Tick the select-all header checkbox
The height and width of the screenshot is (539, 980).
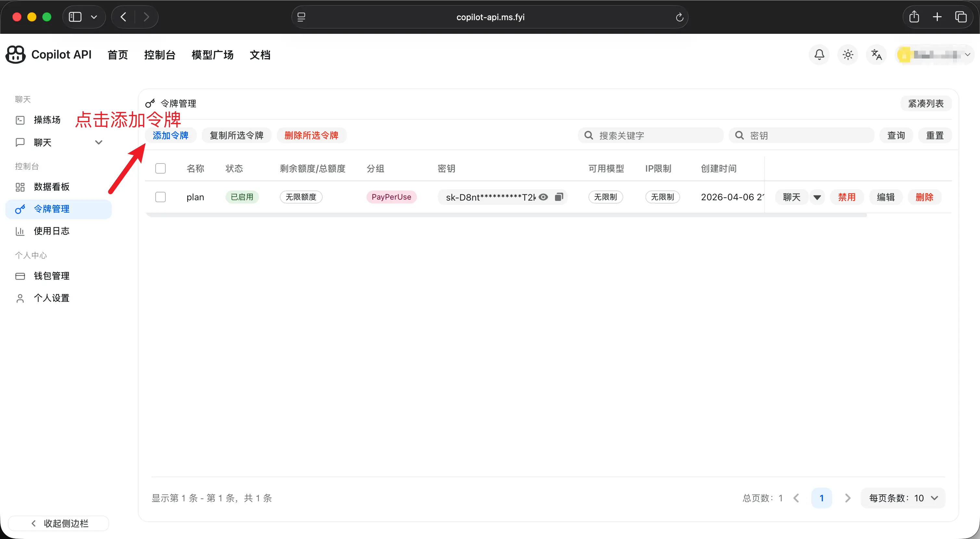[161, 168]
